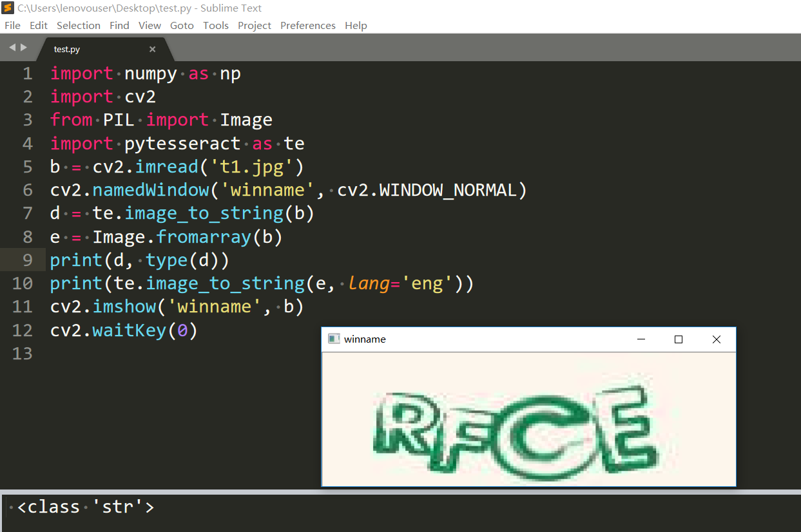
Task: Open the Preferences menu
Action: click(308, 25)
